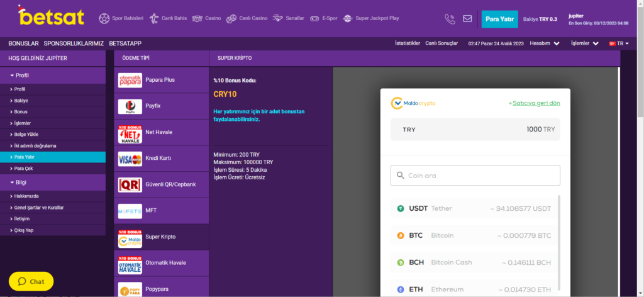644x297 pixels.
Task: Open the Spor Bahisleri section
Action: coord(127,18)
